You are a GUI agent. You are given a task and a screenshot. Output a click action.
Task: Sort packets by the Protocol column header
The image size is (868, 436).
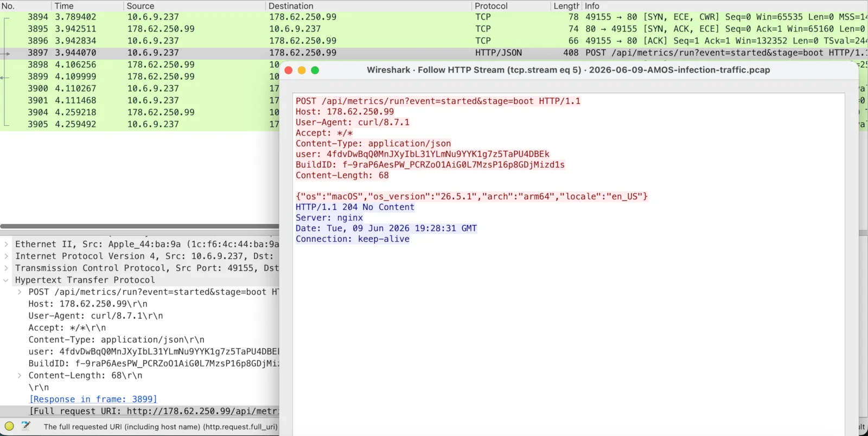(x=510, y=6)
